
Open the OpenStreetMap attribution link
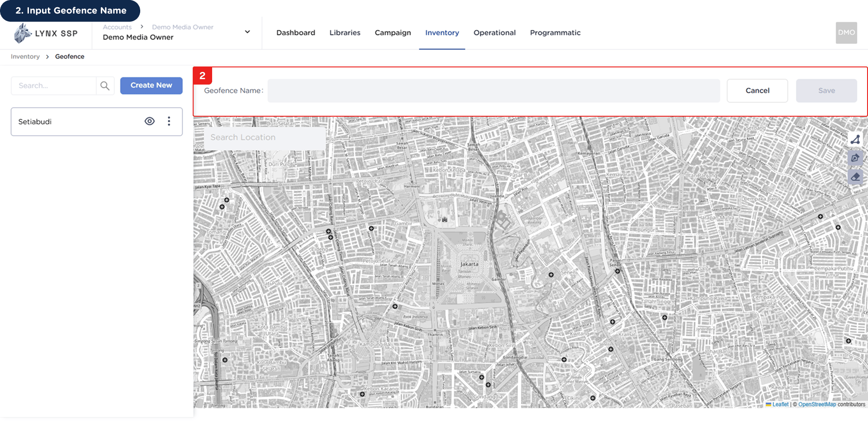click(817, 404)
